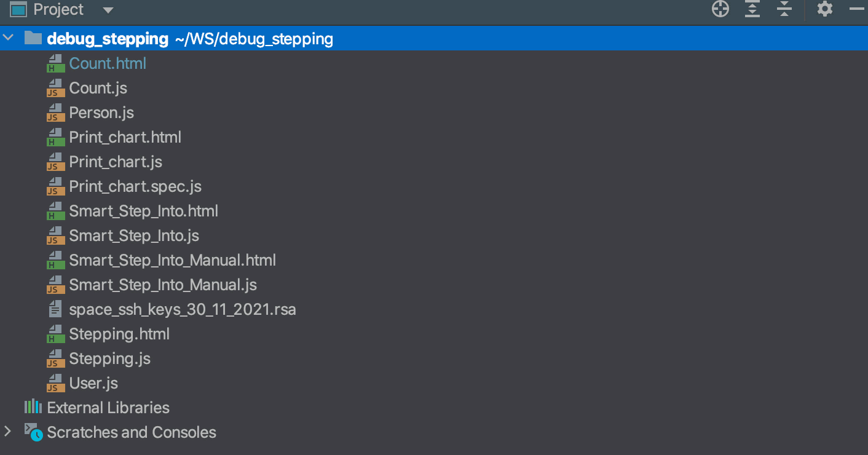Click the Scratches and Consoles icon

[x=34, y=432]
